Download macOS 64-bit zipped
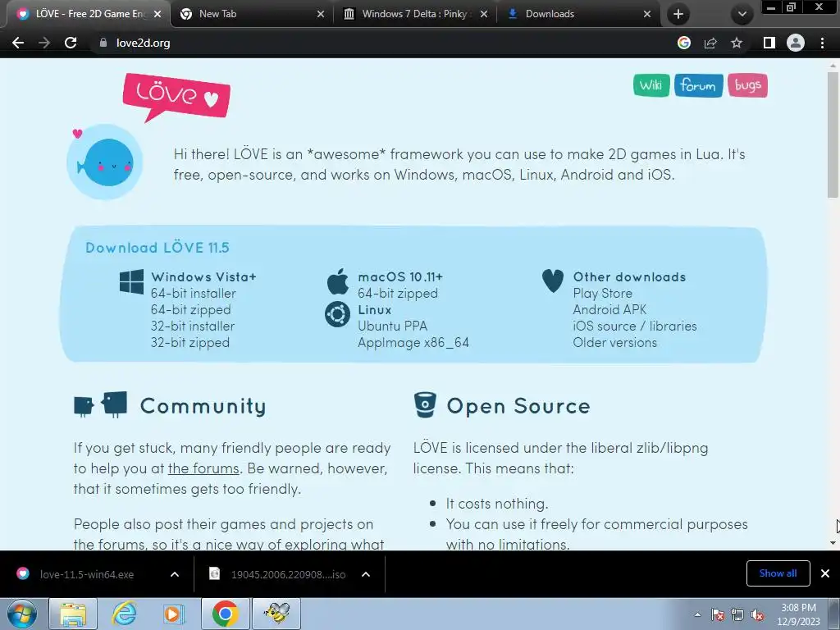840x630 pixels. tap(398, 294)
